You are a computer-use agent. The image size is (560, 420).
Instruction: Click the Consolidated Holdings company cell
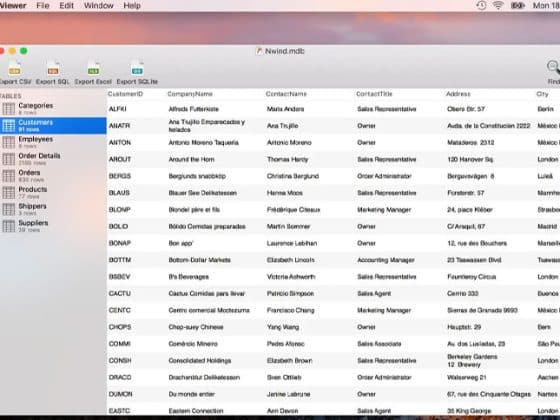[x=200, y=361]
